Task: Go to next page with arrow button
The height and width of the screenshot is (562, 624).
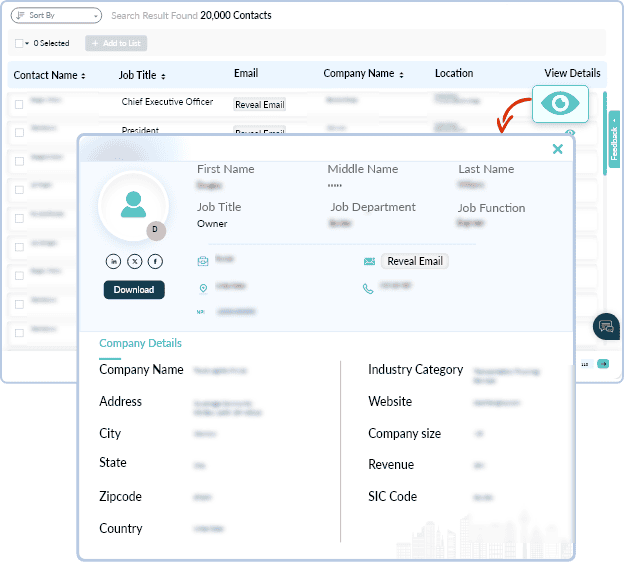Action: coord(603,364)
